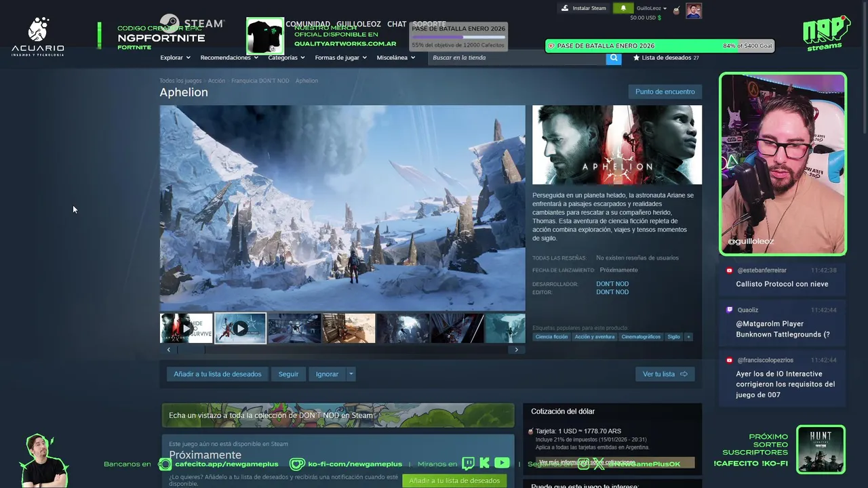This screenshot has height=488, width=868.
Task: Expand the Formas de jugar menu
Action: (340, 58)
